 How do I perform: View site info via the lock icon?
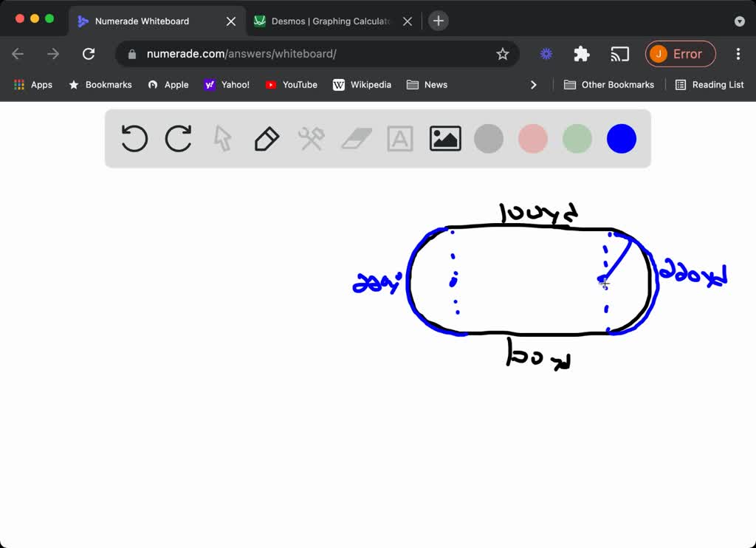(132, 54)
